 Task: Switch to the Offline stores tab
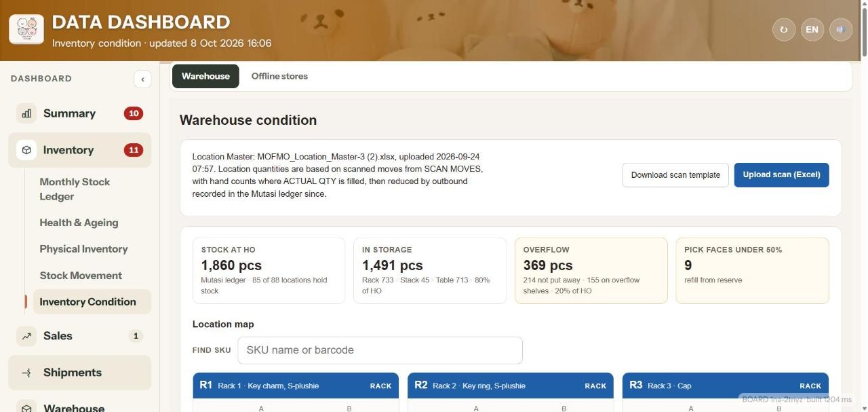(279, 76)
